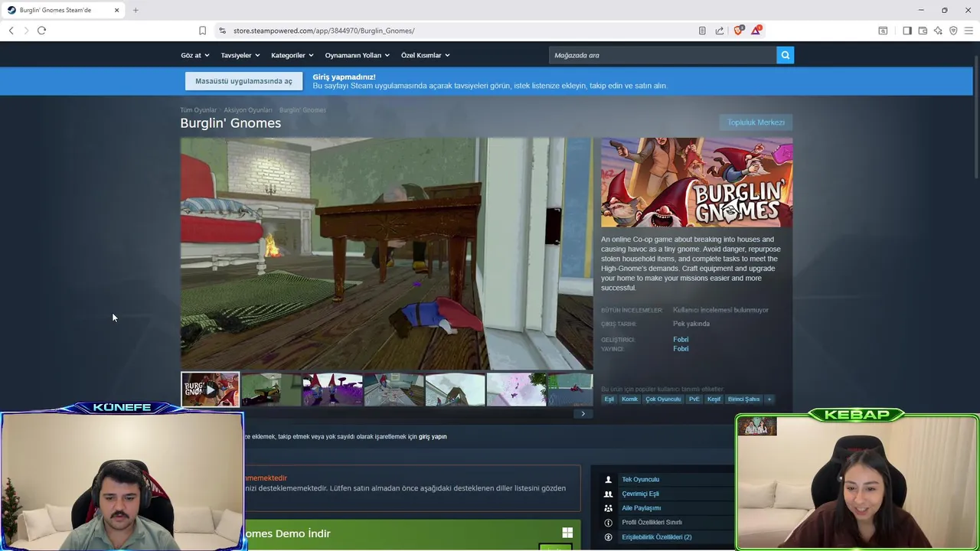This screenshot has height=551, width=980.
Task: Open site settings icon beside the URL
Action: point(222,31)
